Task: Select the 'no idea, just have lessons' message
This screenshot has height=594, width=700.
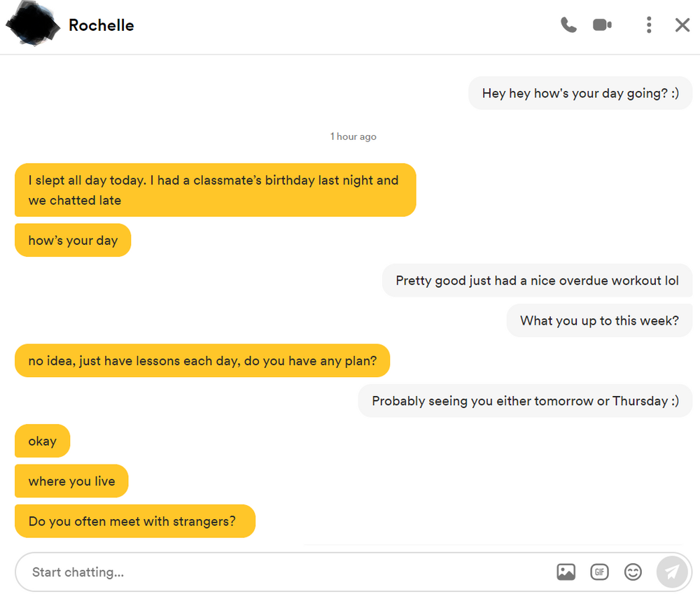Action: tap(202, 360)
